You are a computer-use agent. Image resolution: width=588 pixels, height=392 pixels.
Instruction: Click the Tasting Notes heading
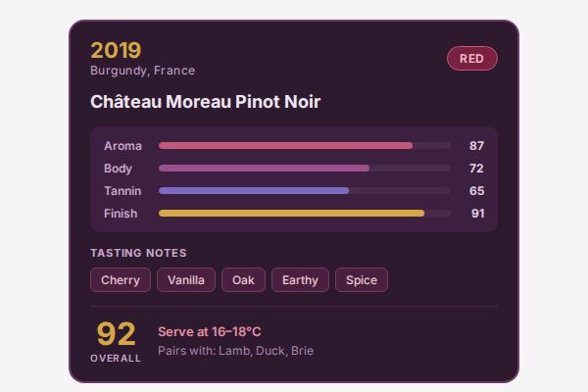point(138,253)
